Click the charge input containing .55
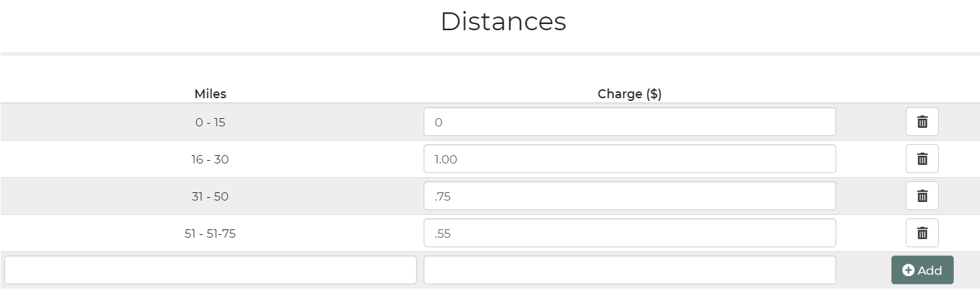This screenshot has width=980, height=296. [x=629, y=234]
